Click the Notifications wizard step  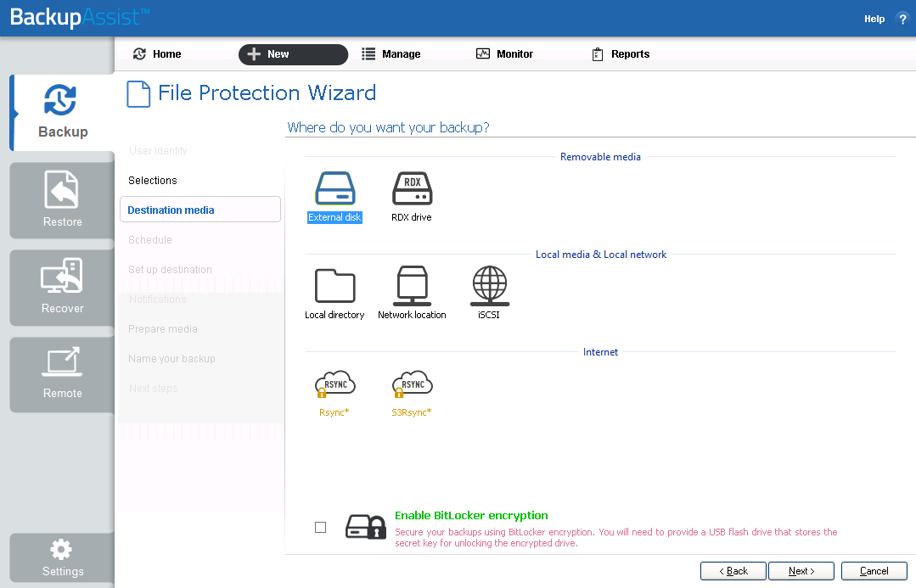158,300
